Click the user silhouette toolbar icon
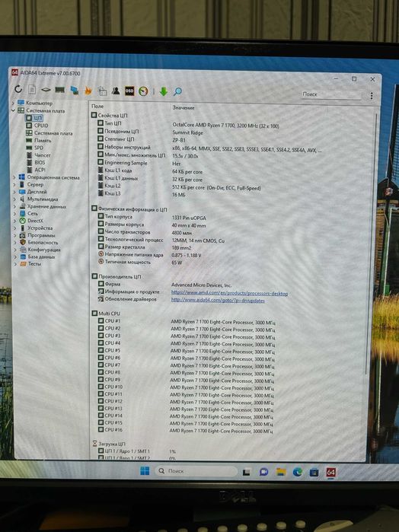 pos(116,91)
